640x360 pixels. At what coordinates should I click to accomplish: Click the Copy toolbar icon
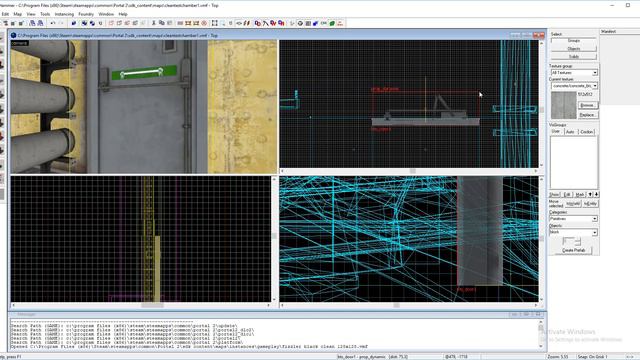coord(162,23)
